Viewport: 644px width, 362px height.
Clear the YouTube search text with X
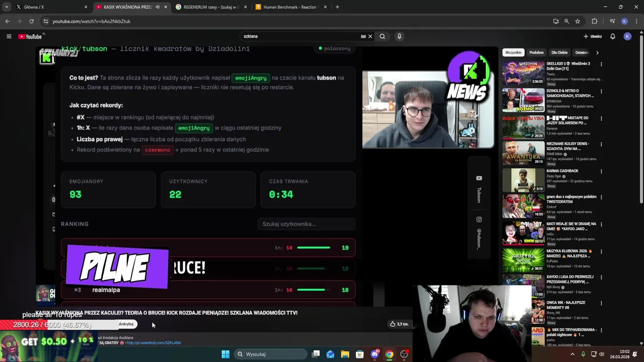pyautogui.click(x=370, y=36)
